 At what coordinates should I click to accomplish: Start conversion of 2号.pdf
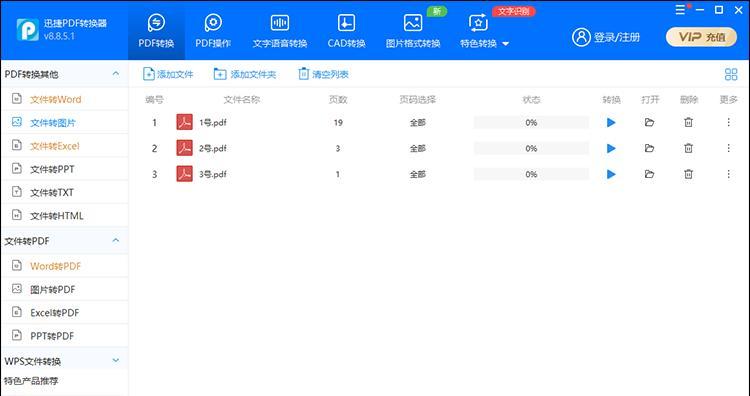(611, 148)
